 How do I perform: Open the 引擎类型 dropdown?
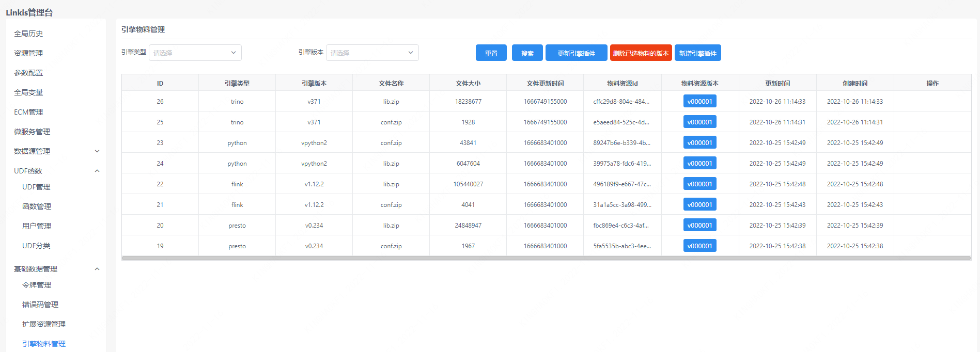coord(195,53)
